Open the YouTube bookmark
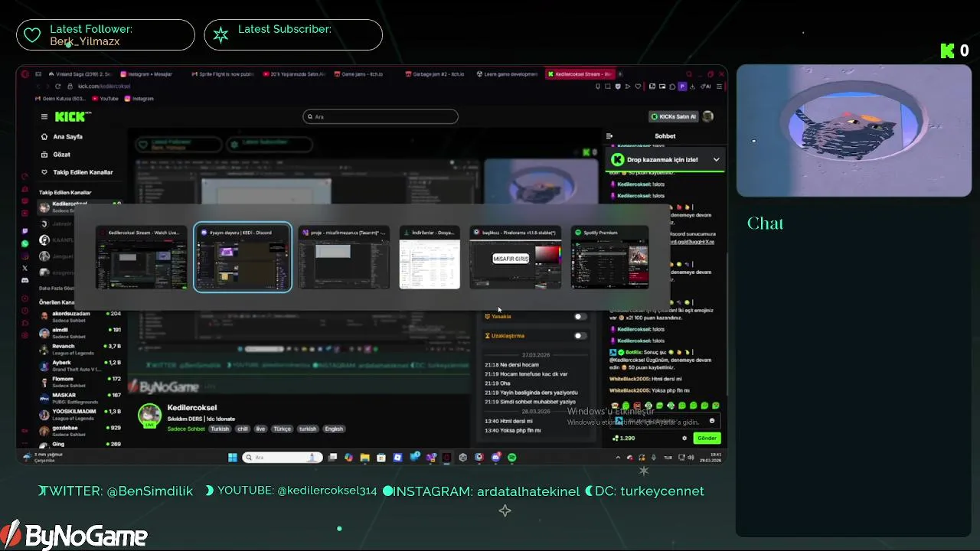The image size is (980, 551). [x=106, y=99]
